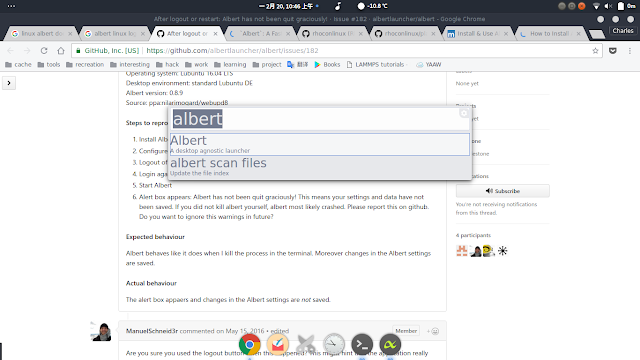Click the Member badge on the comment
Screen dimensions: 640x360
(x=406, y=331)
